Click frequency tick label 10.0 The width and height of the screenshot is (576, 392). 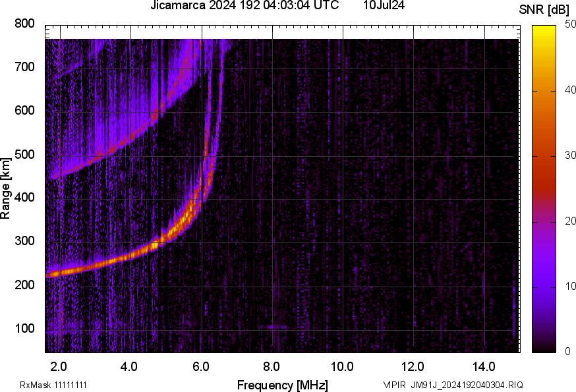pyautogui.click(x=342, y=366)
